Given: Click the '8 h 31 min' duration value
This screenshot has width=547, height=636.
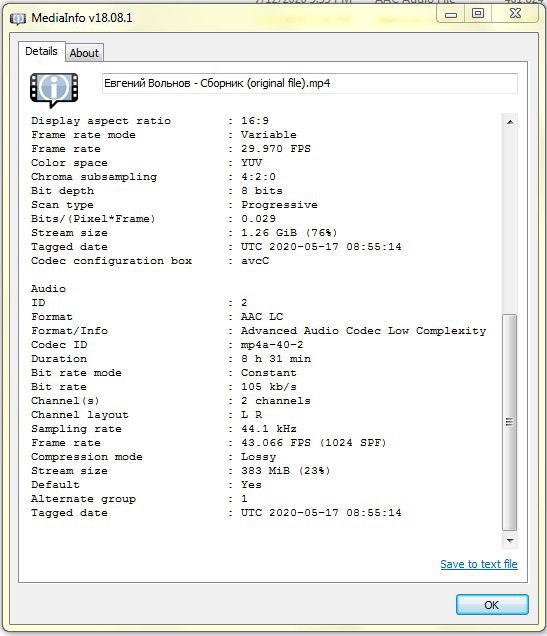Looking at the screenshot, I should (276, 359).
